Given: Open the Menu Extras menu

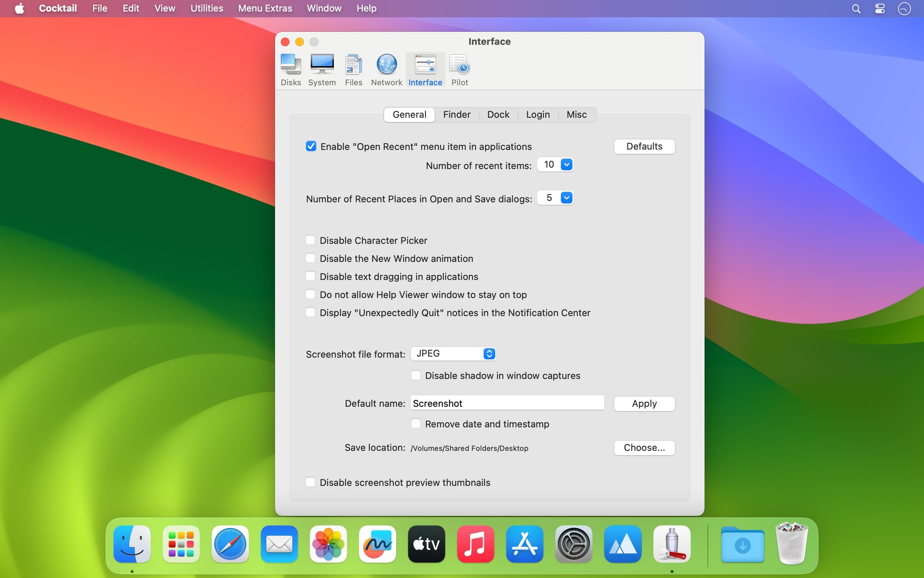Looking at the screenshot, I should (x=265, y=8).
